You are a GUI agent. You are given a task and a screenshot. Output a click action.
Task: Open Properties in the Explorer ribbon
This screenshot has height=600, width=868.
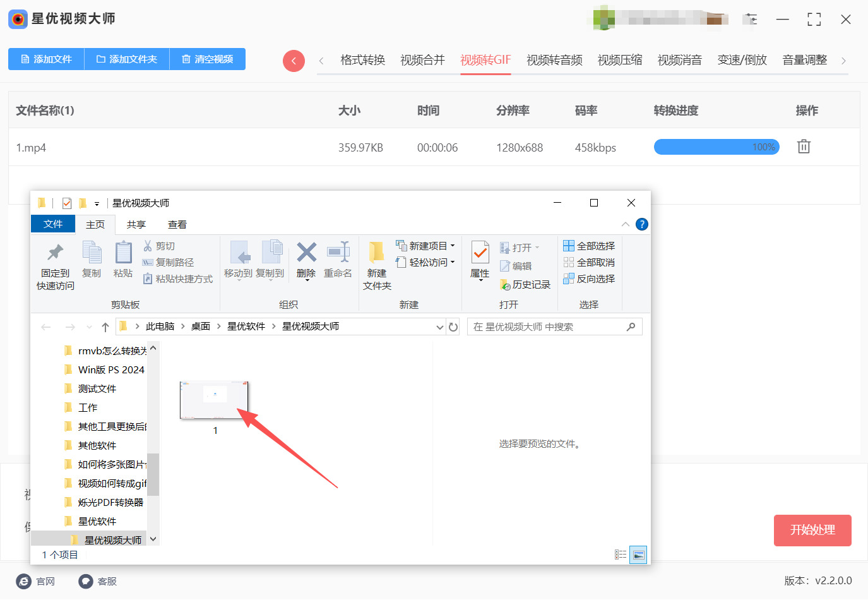480,260
